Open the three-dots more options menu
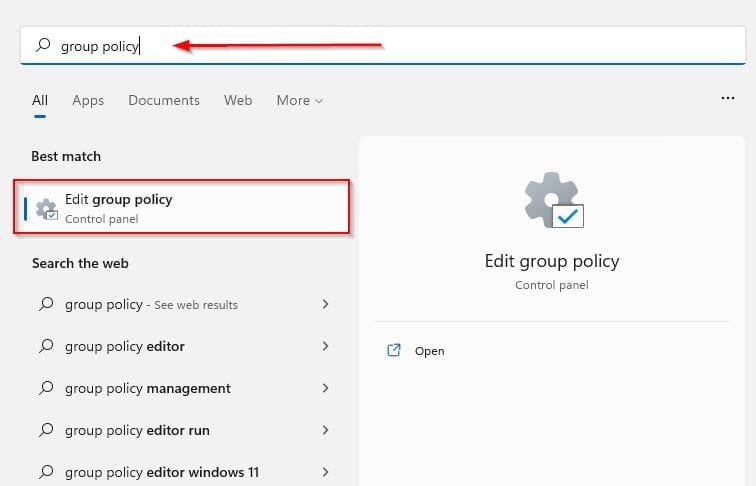This screenshot has height=486, width=756. (728, 99)
